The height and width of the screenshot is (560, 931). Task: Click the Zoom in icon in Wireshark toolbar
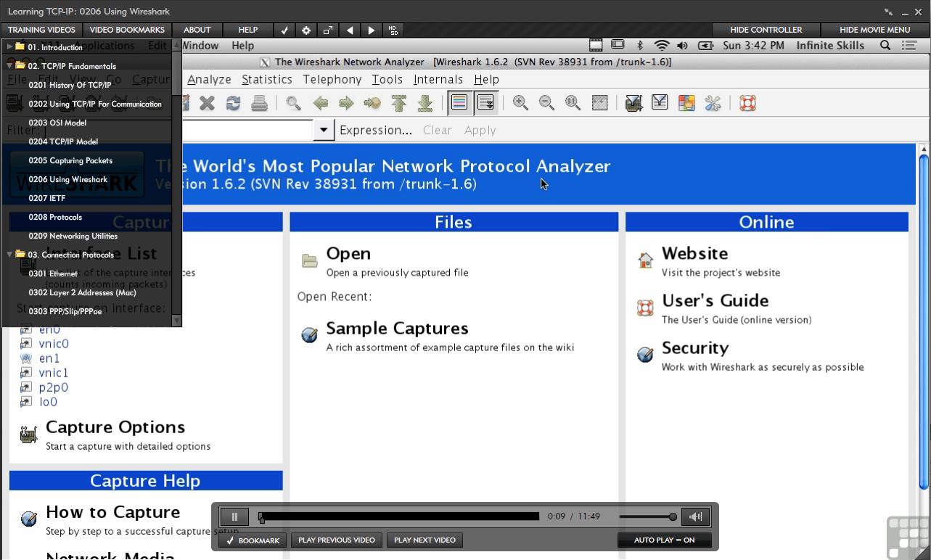click(x=520, y=103)
